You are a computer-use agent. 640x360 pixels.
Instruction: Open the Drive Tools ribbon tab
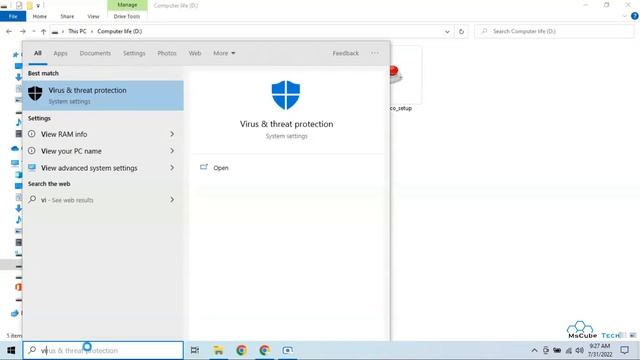pos(127,16)
